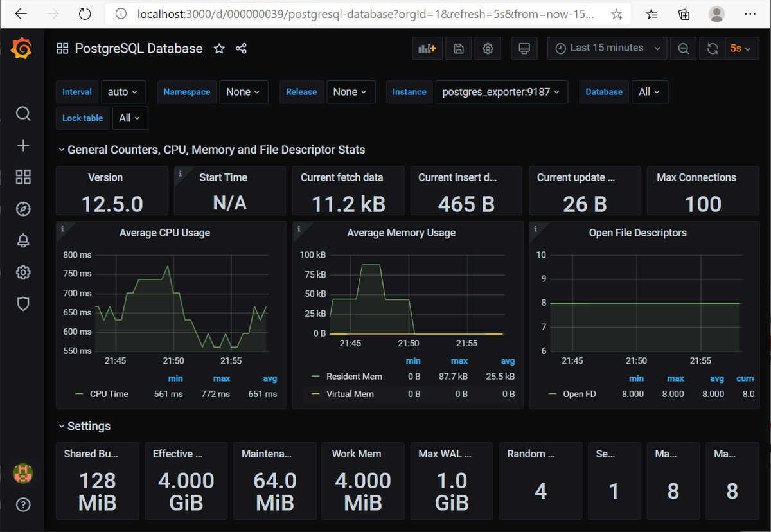Refresh the dashboard now
The image size is (771, 532).
tap(712, 48)
